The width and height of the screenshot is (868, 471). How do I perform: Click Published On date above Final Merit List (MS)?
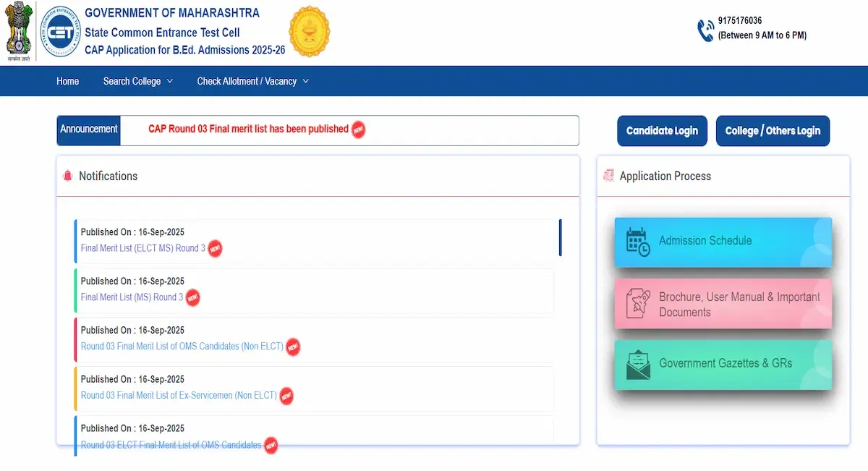[x=132, y=281]
